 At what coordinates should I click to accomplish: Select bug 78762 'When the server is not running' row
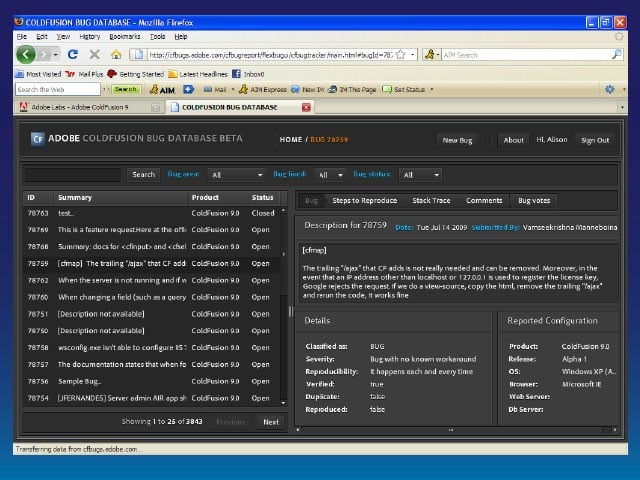pyautogui.click(x=151, y=280)
